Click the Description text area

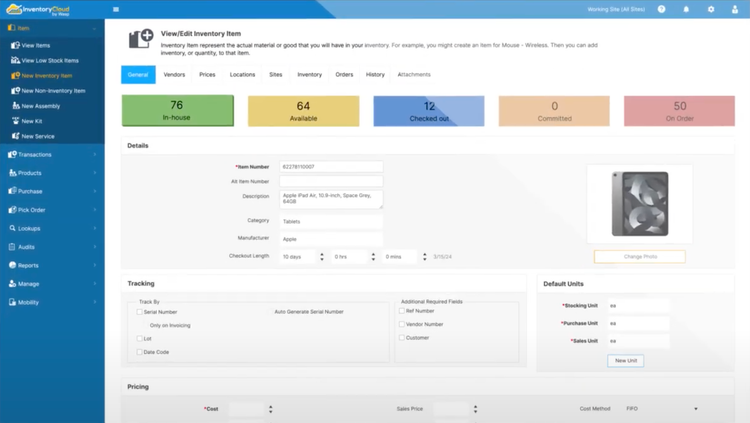tap(331, 199)
